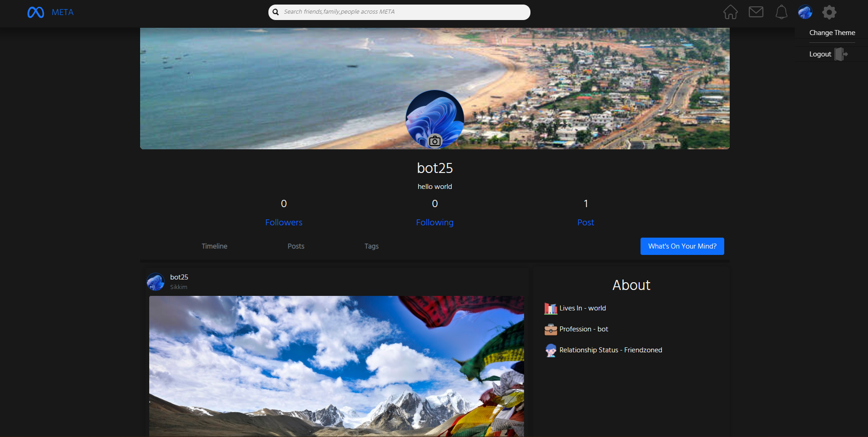Open the Followers list link

point(284,223)
